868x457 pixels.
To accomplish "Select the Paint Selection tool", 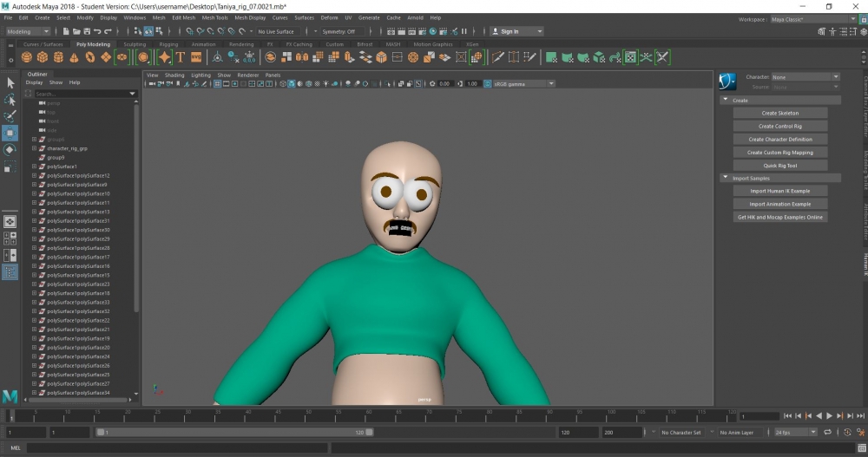I will (x=10, y=116).
